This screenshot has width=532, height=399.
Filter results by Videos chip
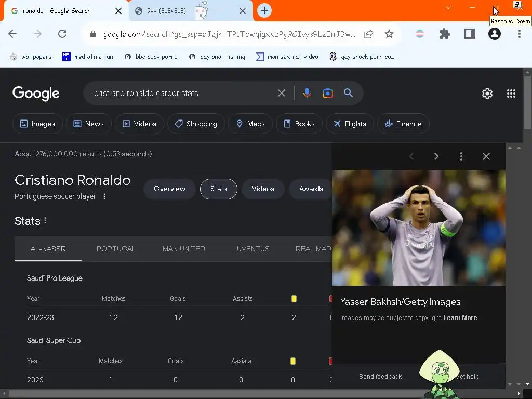pyautogui.click(x=139, y=124)
